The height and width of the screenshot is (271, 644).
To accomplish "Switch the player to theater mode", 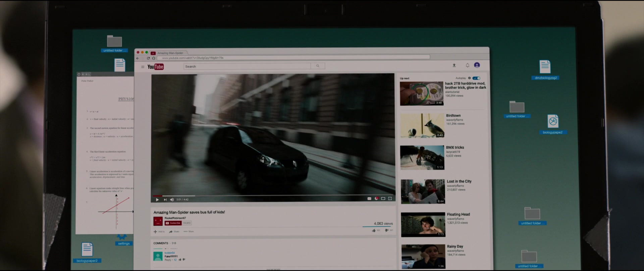I will [383, 199].
